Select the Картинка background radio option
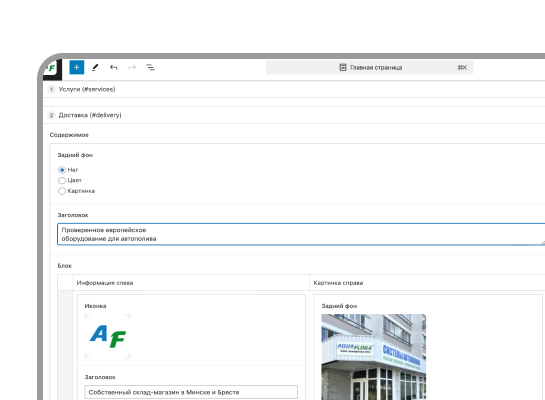The width and height of the screenshot is (545, 400). 62,191
